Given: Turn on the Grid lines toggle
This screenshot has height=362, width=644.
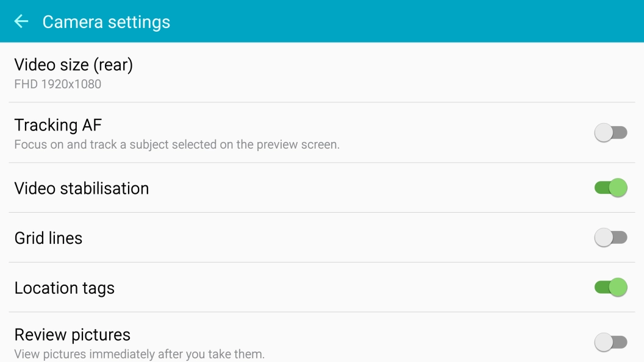Looking at the screenshot, I should point(610,238).
